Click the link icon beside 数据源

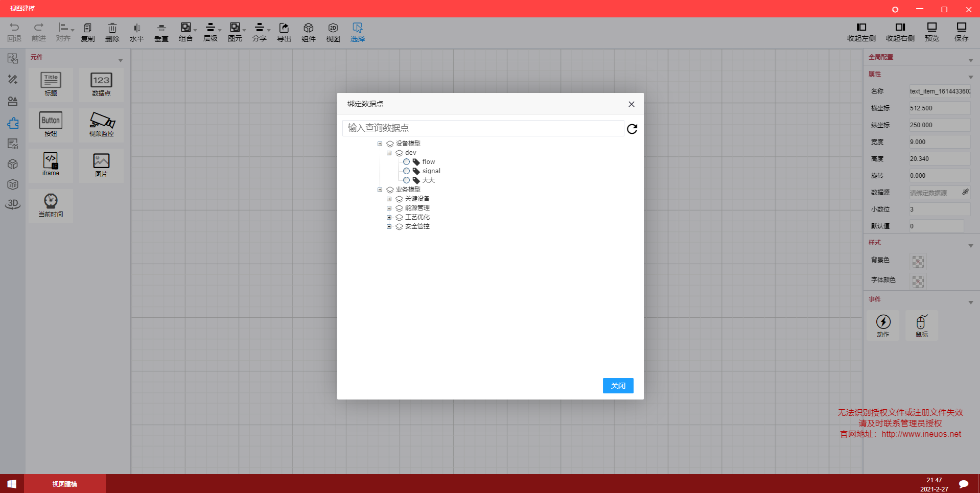coord(965,192)
